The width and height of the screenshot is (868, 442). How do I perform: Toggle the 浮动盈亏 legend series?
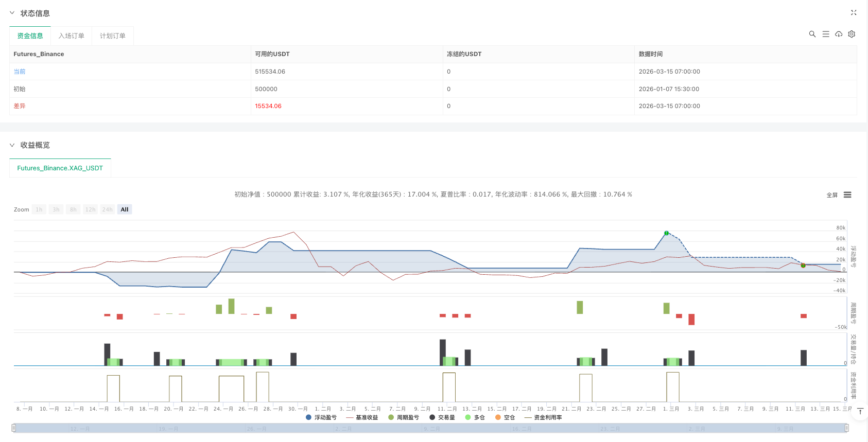click(x=321, y=417)
